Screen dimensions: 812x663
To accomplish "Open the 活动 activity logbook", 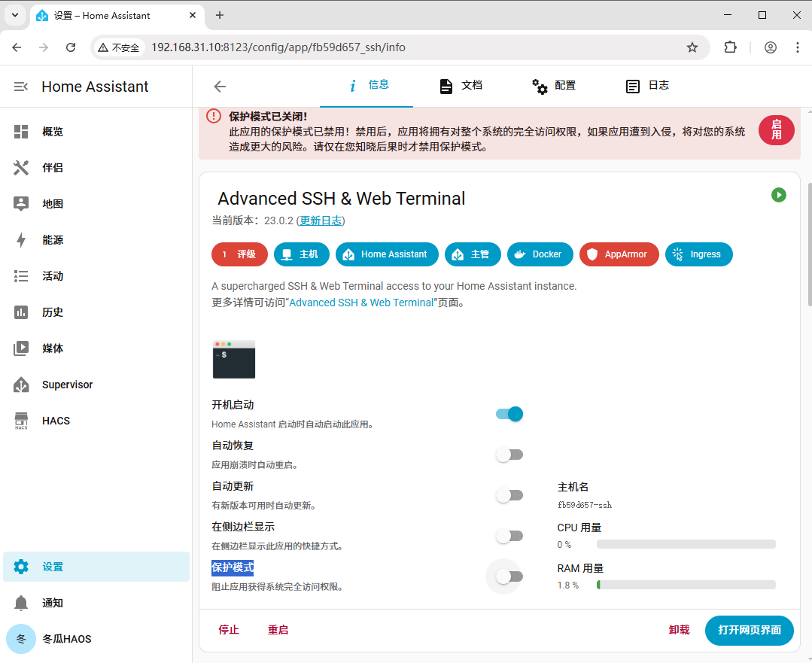I will [96, 276].
